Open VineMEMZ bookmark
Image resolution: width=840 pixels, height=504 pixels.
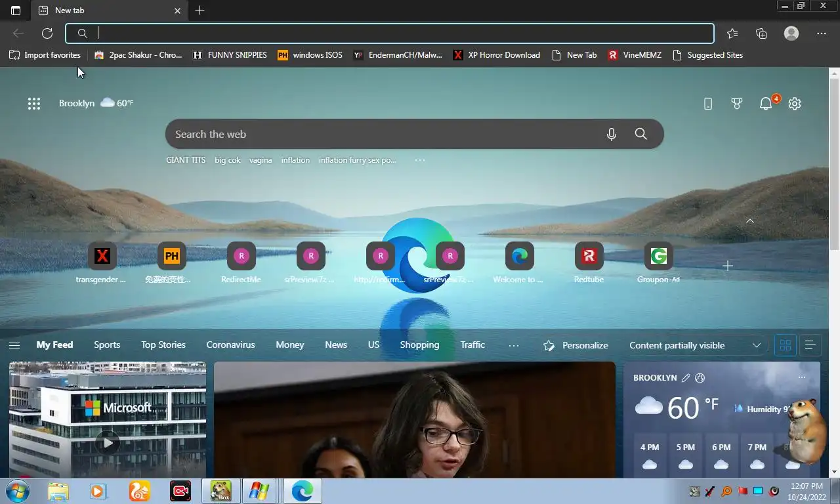(x=635, y=55)
